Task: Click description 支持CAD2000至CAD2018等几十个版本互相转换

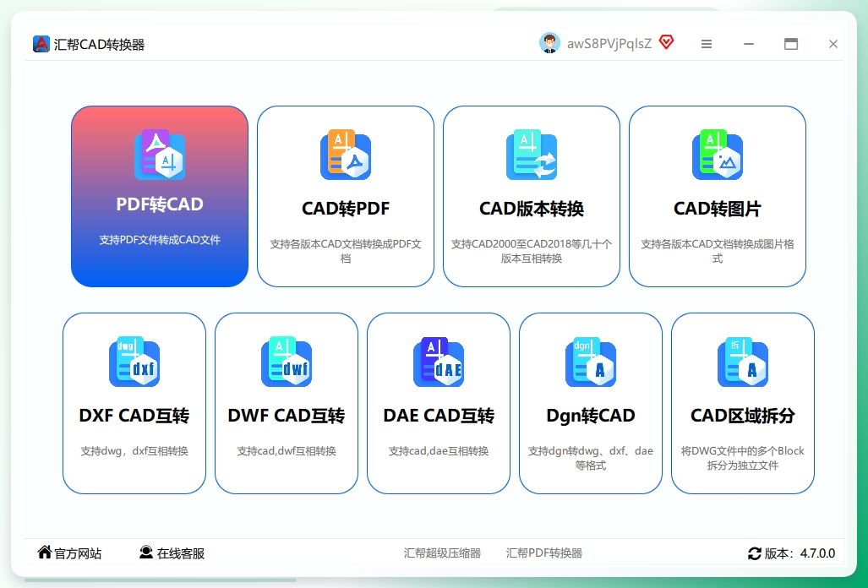Action: tap(532, 251)
